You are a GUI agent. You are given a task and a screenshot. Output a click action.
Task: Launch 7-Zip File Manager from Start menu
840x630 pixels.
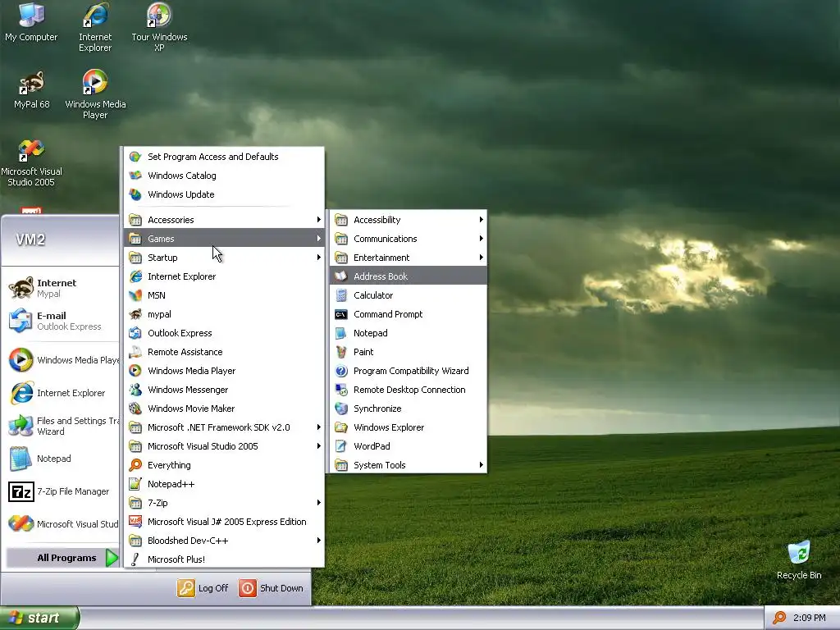click(61, 491)
